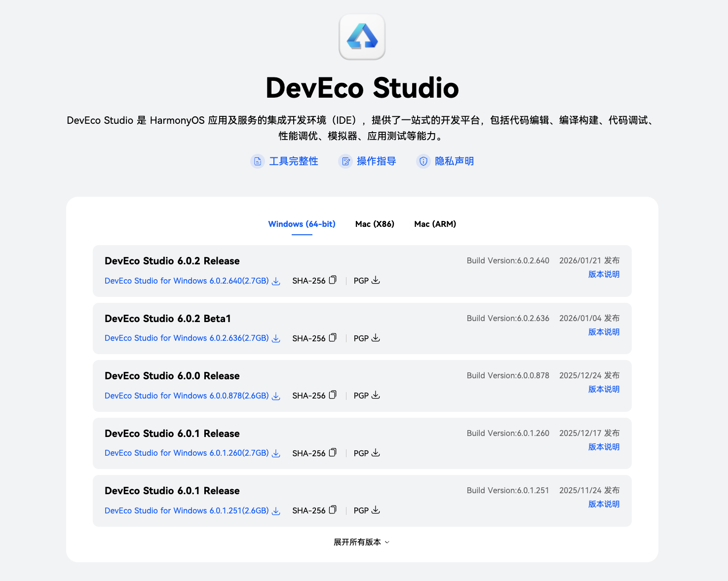This screenshot has width=728, height=581.
Task: Click the 2026/01/21 发布 date
Action: 589,260
